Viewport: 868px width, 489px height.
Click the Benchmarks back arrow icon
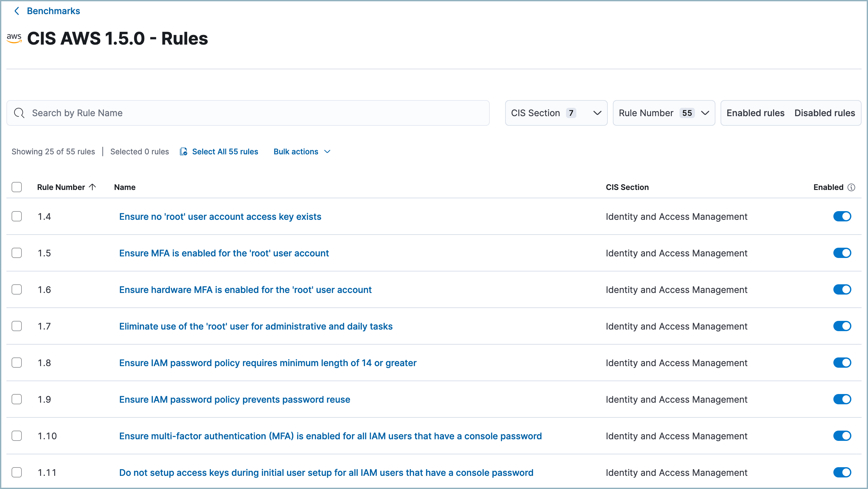point(15,11)
